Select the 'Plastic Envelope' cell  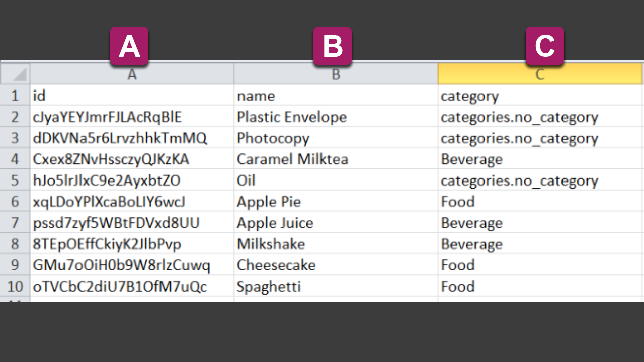click(336, 117)
